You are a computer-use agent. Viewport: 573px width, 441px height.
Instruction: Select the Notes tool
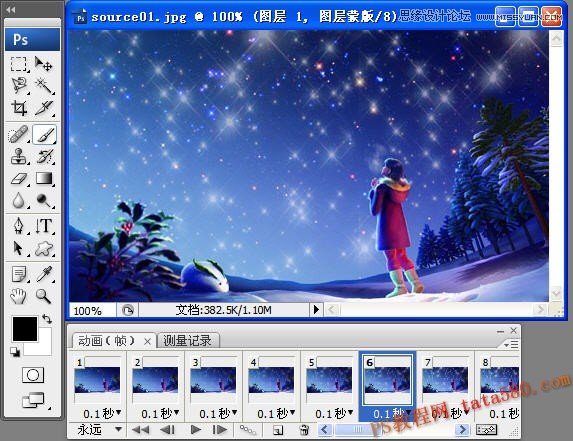pyautogui.click(x=19, y=274)
